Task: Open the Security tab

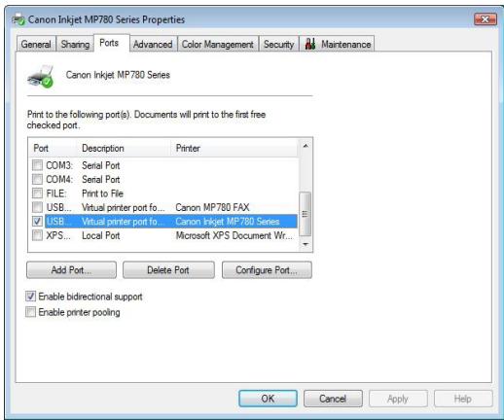Action: [x=278, y=44]
